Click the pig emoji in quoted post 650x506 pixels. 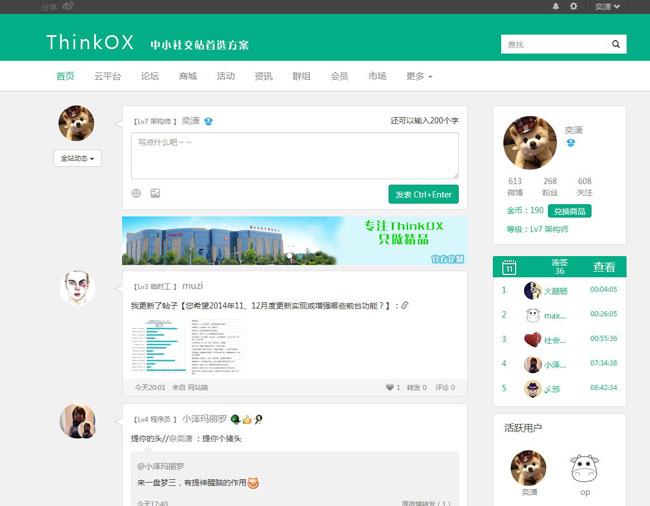[x=253, y=483]
